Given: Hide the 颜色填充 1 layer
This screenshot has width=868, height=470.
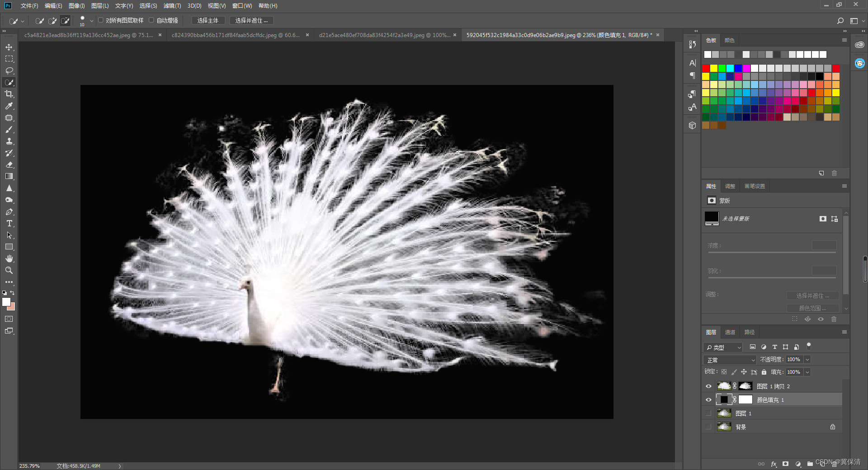Looking at the screenshot, I should pyautogui.click(x=708, y=400).
